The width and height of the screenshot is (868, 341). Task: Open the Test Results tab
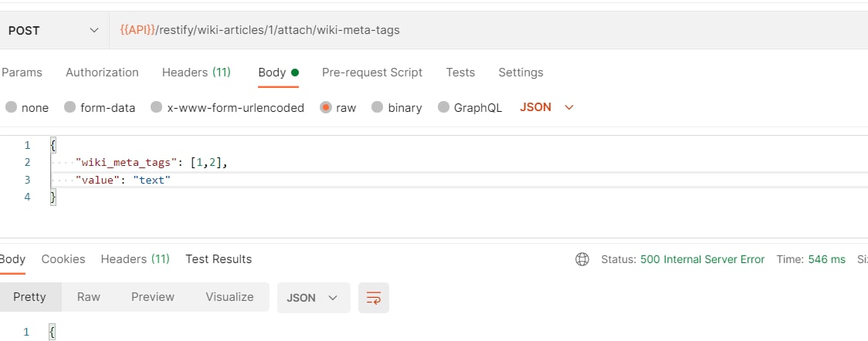pos(219,259)
